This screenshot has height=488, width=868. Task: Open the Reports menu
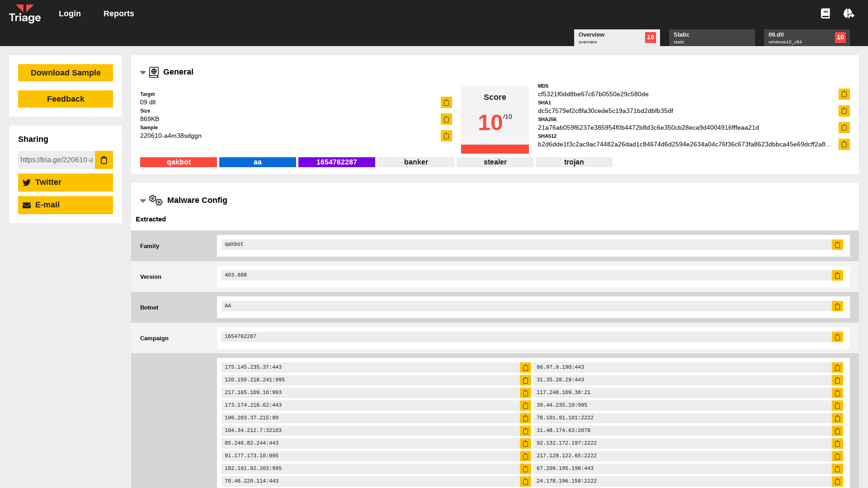pyautogui.click(x=118, y=13)
